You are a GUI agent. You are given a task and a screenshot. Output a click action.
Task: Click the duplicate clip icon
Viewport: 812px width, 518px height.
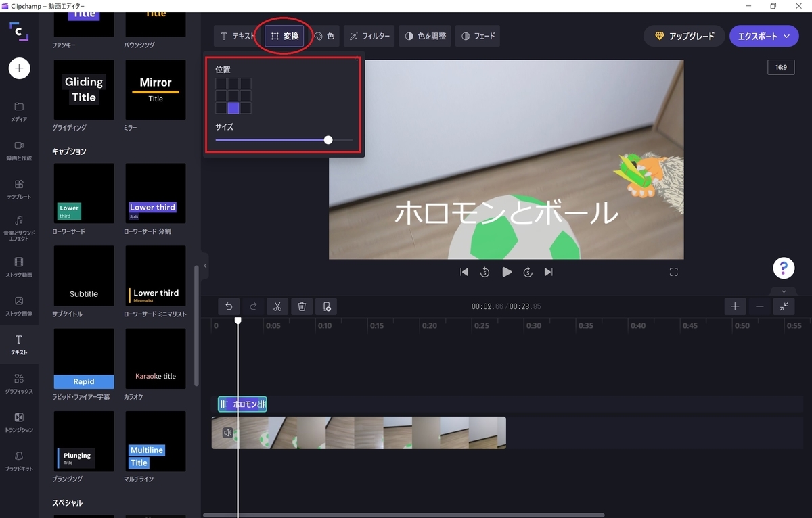point(326,306)
